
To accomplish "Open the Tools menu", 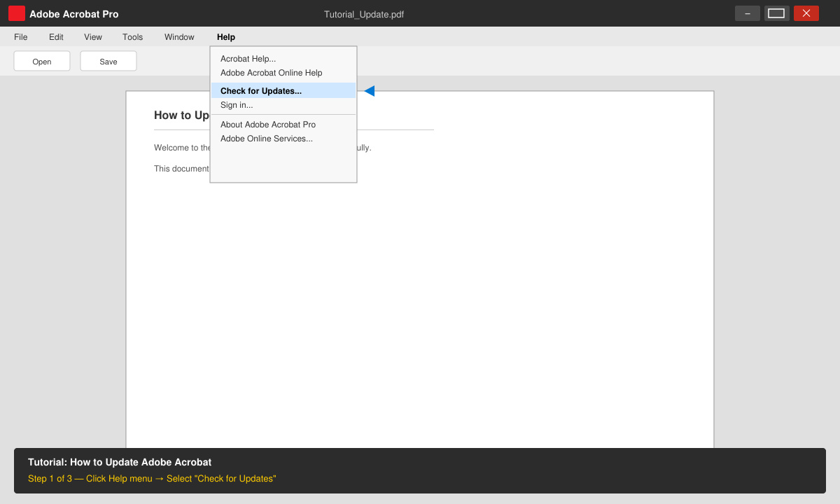I will [x=132, y=37].
